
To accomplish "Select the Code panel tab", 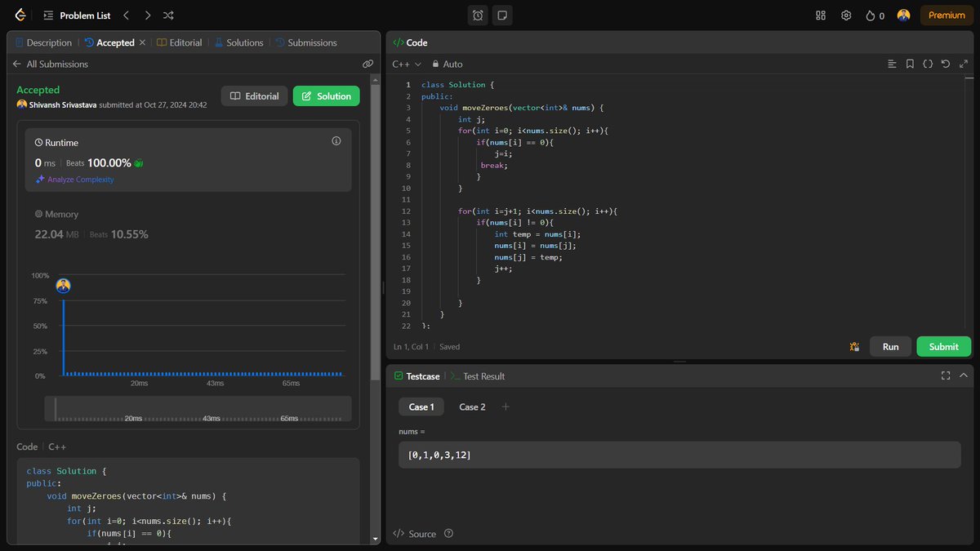I will [411, 42].
